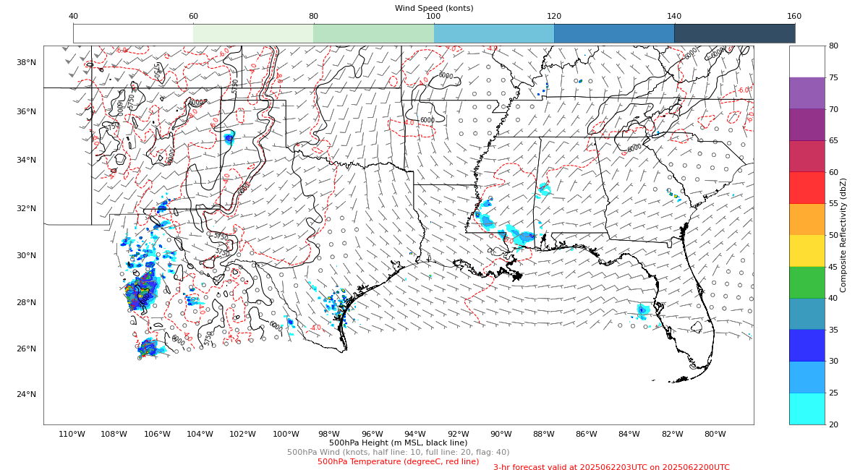
Task: Click the "26°N" latitude label
Action: pos(26,349)
